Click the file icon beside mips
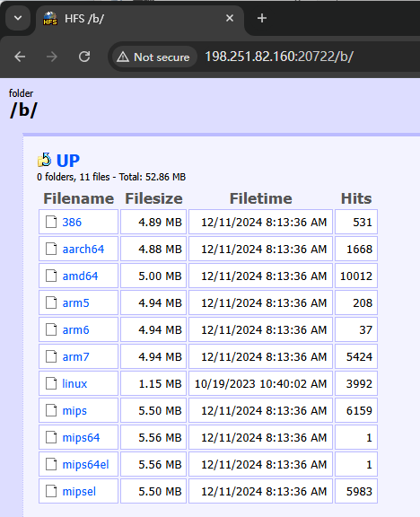This screenshot has height=517, width=420. click(51, 410)
